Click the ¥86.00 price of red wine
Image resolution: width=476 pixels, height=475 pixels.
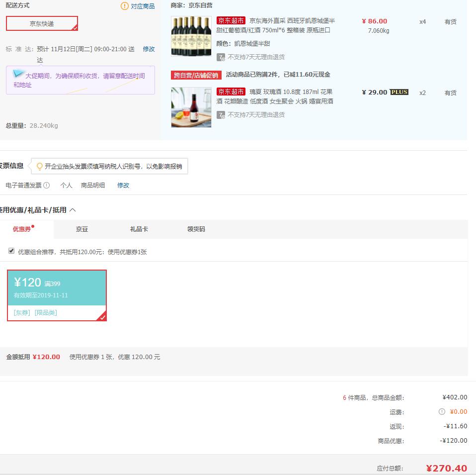(x=374, y=21)
